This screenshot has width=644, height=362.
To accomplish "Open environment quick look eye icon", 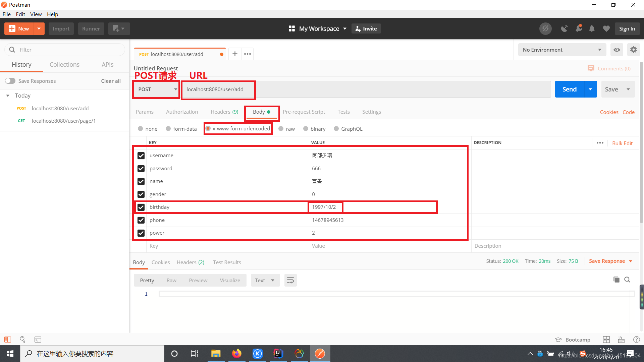I will click(x=617, y=50).
